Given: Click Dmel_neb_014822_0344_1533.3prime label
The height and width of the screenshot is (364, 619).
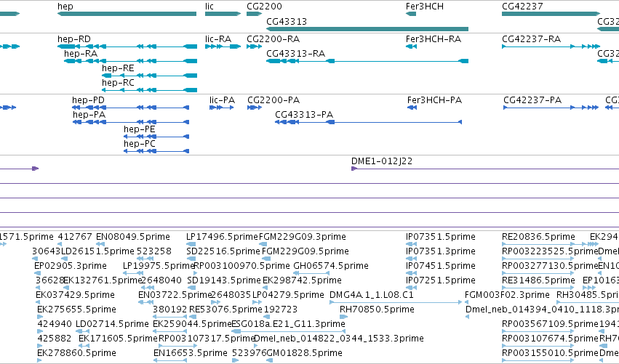Looking at the screenshot, I should point(339,339).
